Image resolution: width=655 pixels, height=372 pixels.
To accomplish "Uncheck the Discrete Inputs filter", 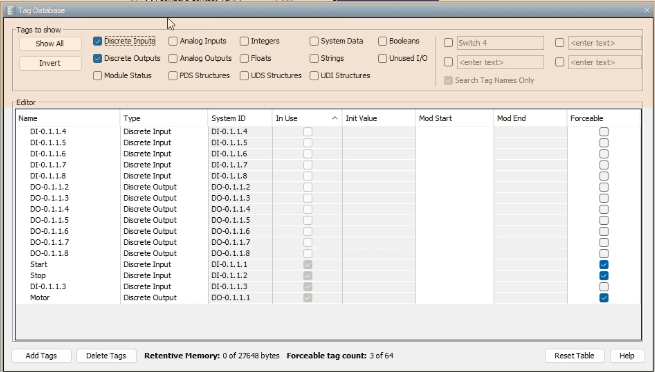I will [97, 41].
